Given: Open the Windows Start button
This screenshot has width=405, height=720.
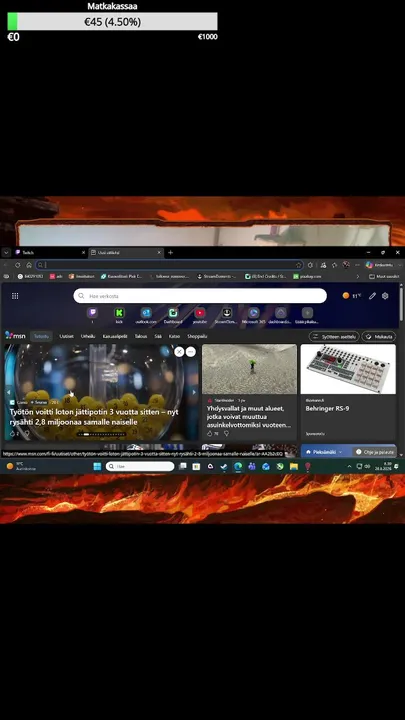Looking at the screenshot, I should click(97, 467).
